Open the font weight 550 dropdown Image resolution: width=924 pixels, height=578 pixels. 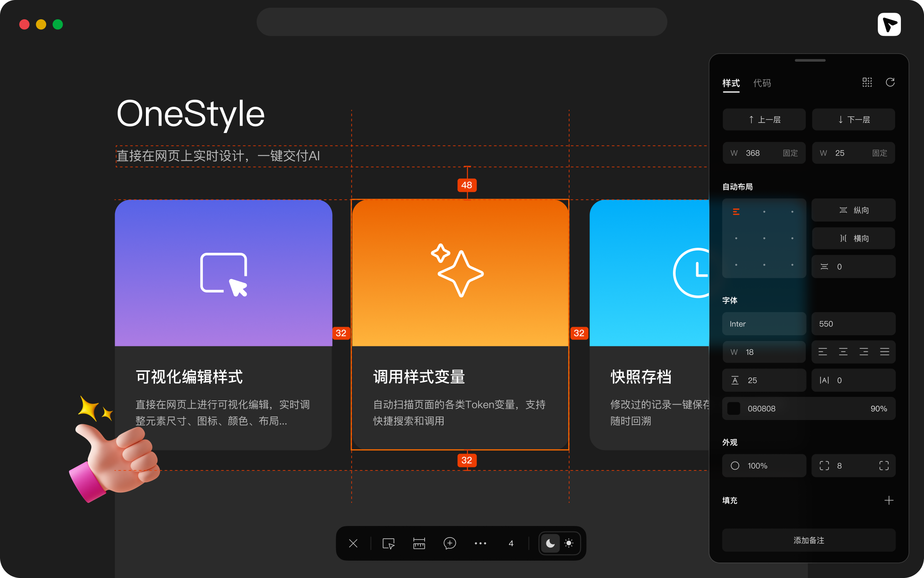(x=853, y=324)
